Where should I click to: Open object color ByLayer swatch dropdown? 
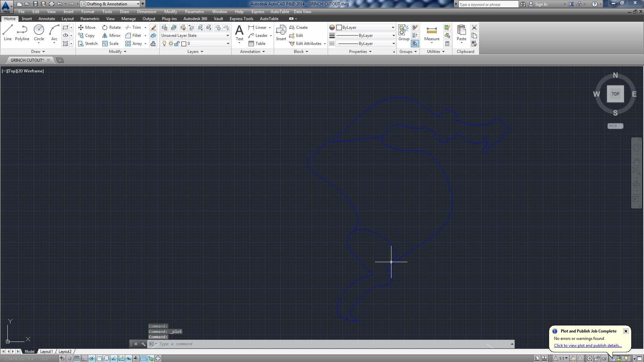click(x=366, y=27)
